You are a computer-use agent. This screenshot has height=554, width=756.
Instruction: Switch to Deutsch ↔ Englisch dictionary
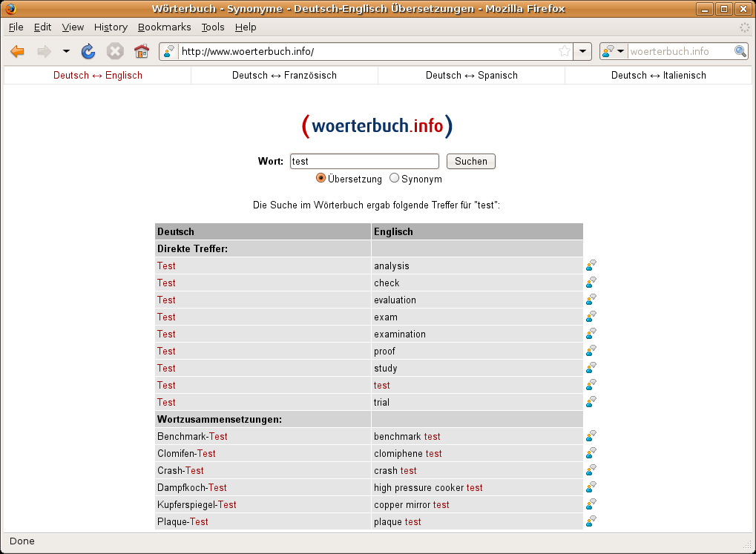[x=98, y=75]
